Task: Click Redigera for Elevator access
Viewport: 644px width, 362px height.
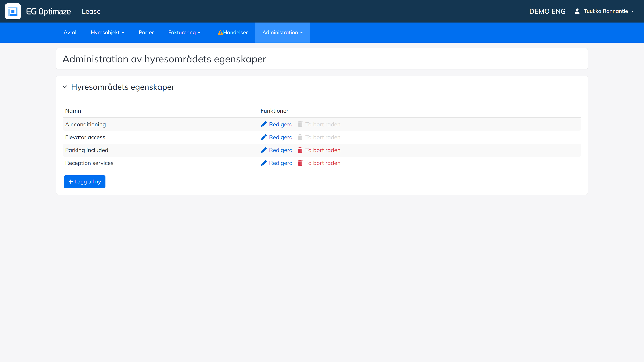Action: 277,137
